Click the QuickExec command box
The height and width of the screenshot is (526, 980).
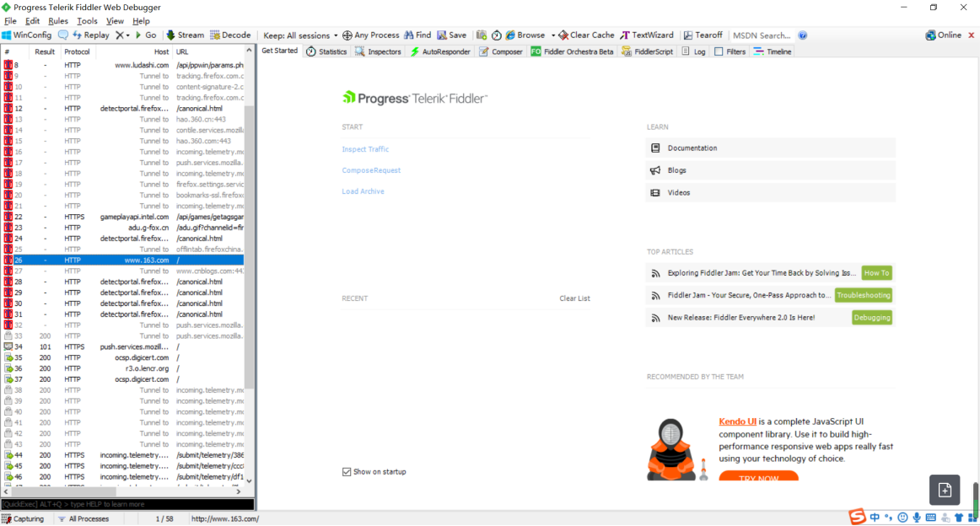[x=127, y=504]
